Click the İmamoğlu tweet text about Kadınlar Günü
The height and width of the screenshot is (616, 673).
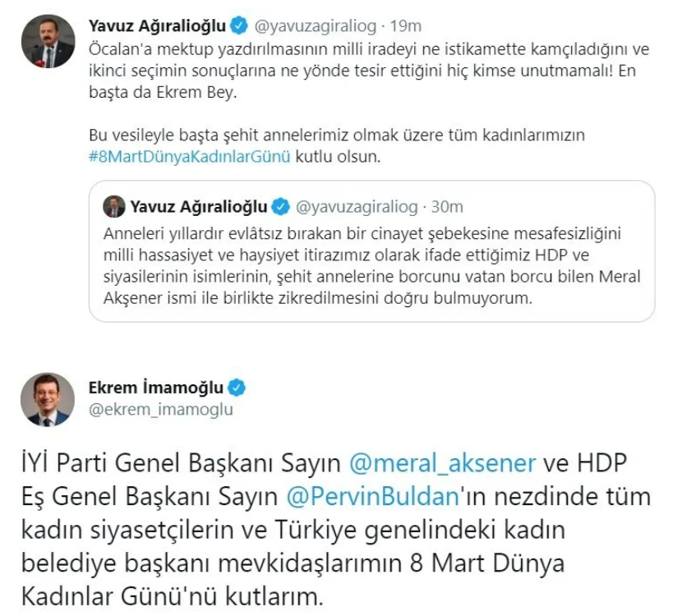(x=336, y=530)
